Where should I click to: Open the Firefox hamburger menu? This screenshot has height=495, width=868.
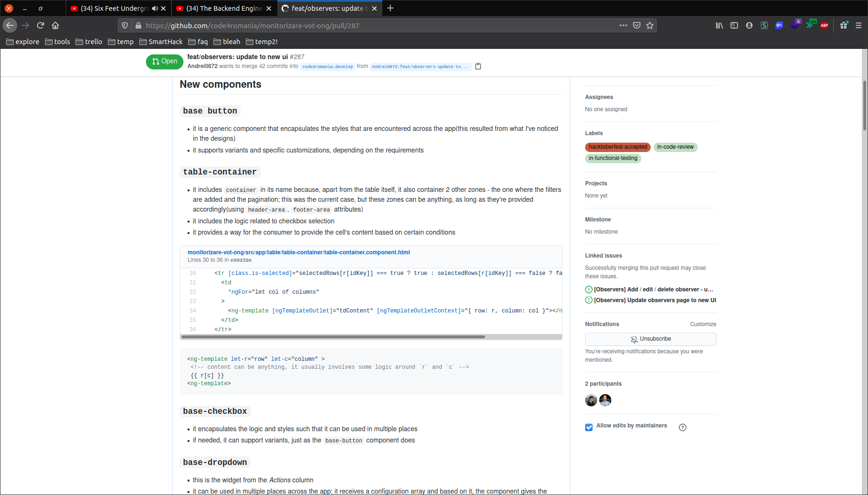coord(858,25)
